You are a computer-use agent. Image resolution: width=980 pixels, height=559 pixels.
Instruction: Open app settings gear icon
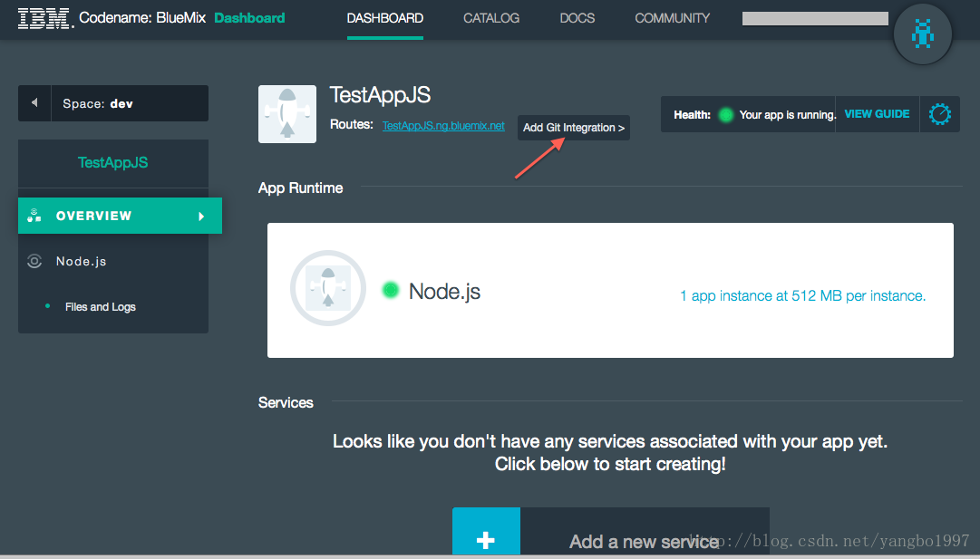[939, 114]
